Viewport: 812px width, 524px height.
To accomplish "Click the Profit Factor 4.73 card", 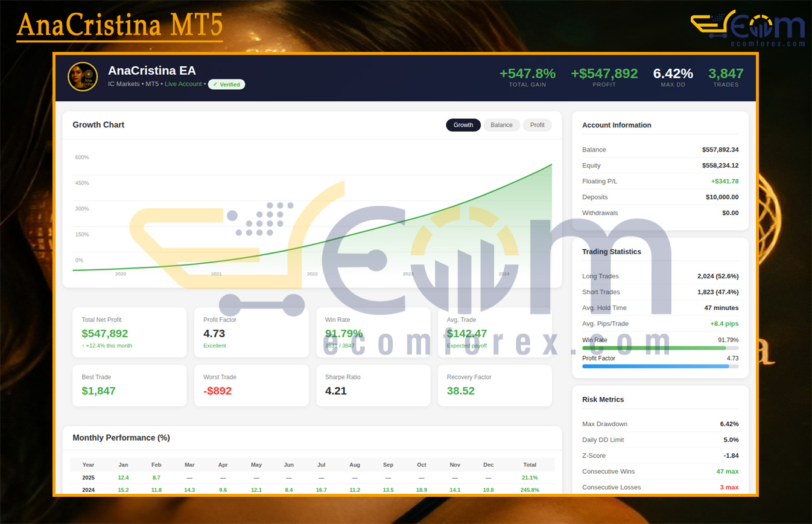I will tap(251, 333).
